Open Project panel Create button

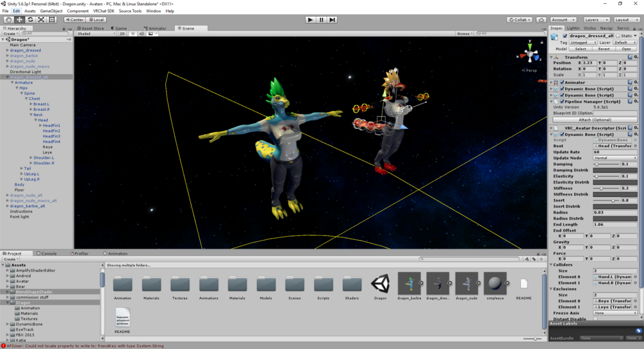click(x=10, y=259)
